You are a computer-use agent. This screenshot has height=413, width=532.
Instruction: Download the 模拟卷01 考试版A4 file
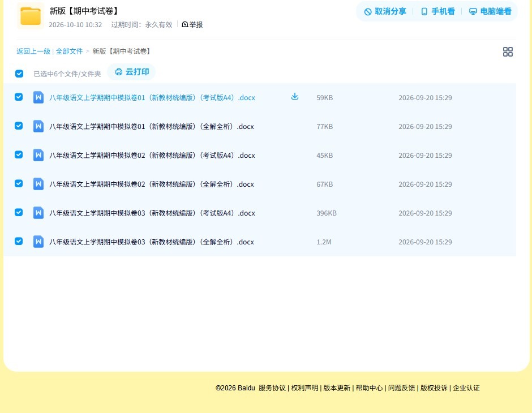coord(295,97)
